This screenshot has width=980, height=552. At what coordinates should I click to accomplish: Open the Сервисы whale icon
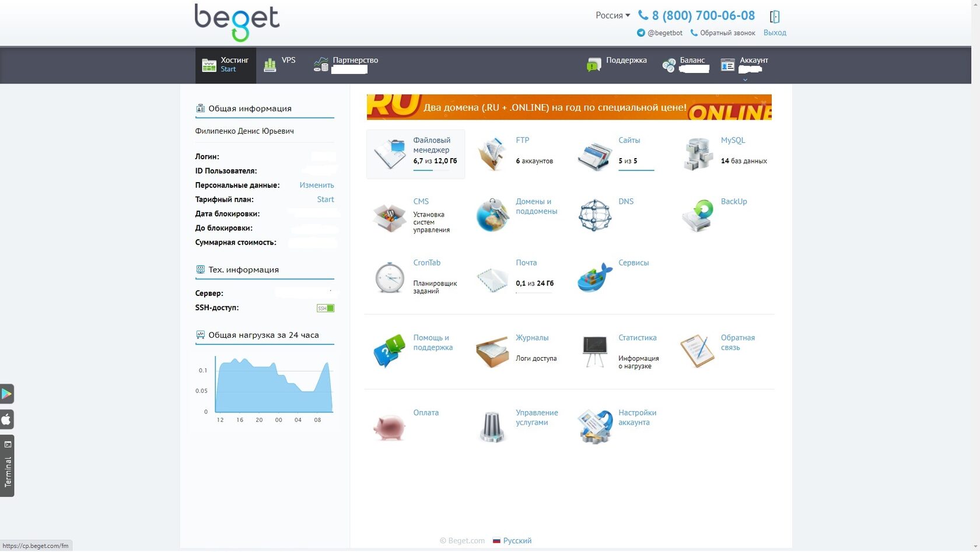click(595, 277)
